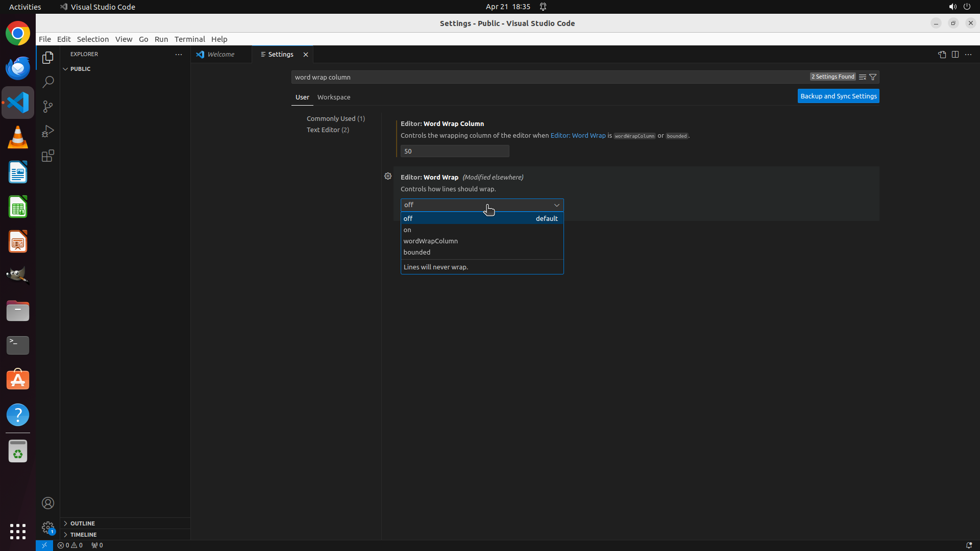Click the Backup and Sync Settings button
980x551 pixels.
(838, 96)
